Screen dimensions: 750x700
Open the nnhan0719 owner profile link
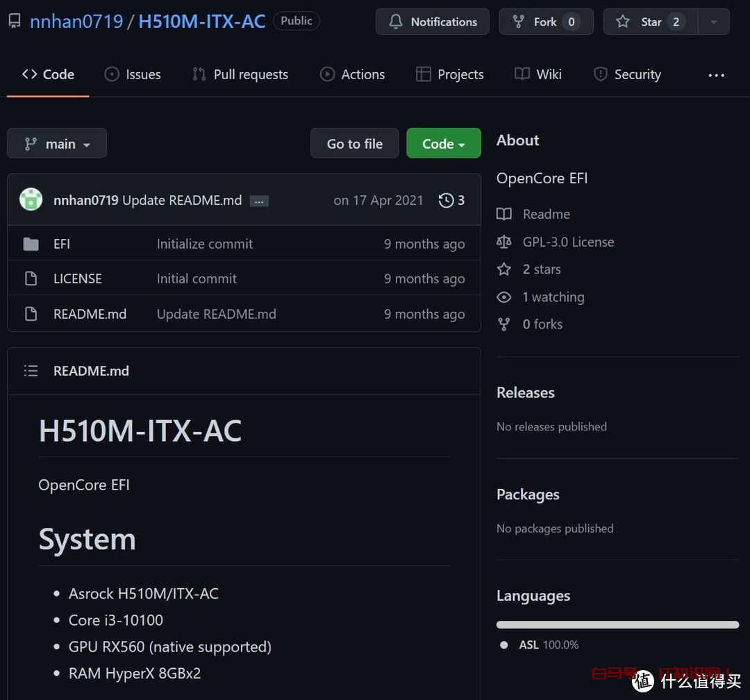point(76,22)
